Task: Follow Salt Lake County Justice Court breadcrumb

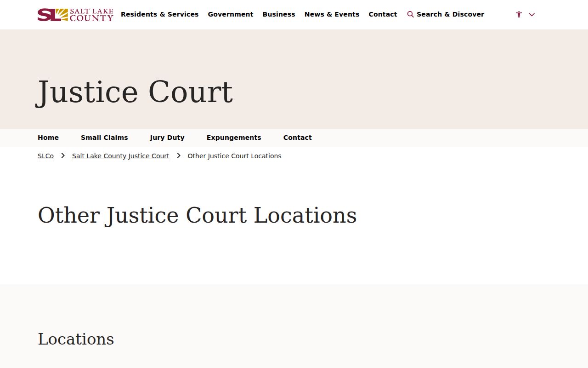Action: tap(121, 156)
